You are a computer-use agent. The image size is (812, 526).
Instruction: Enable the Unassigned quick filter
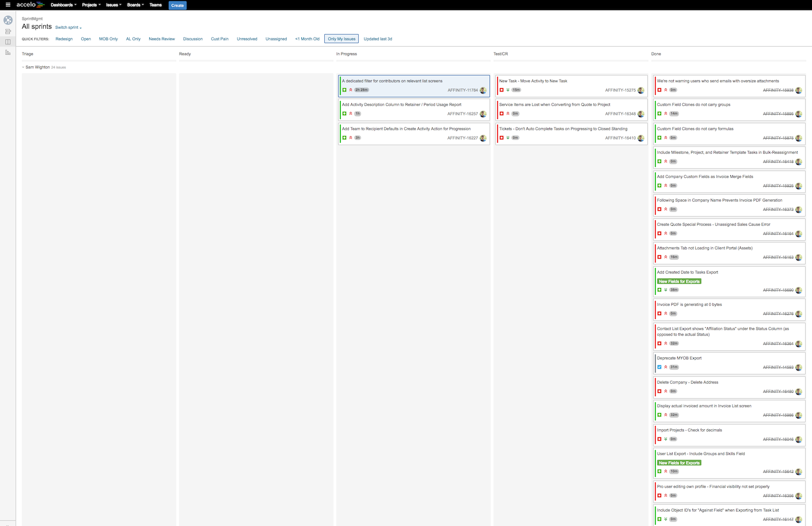tap(276, 39)
